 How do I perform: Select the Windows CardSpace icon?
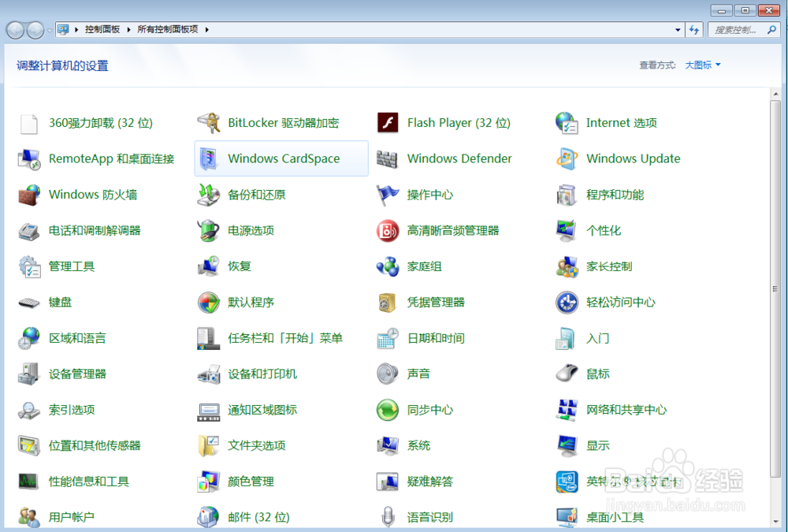click(x=208, y=159)
